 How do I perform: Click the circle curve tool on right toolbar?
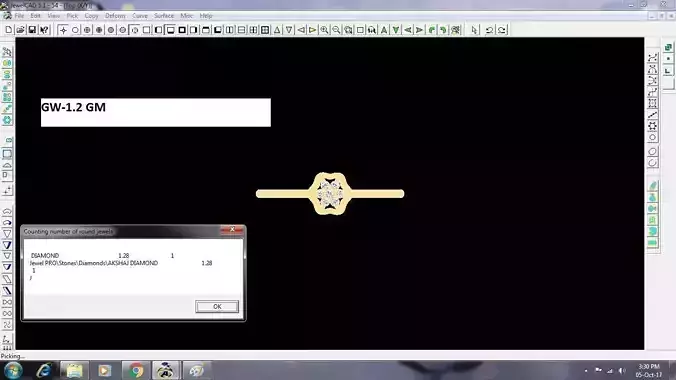(652, 138)
